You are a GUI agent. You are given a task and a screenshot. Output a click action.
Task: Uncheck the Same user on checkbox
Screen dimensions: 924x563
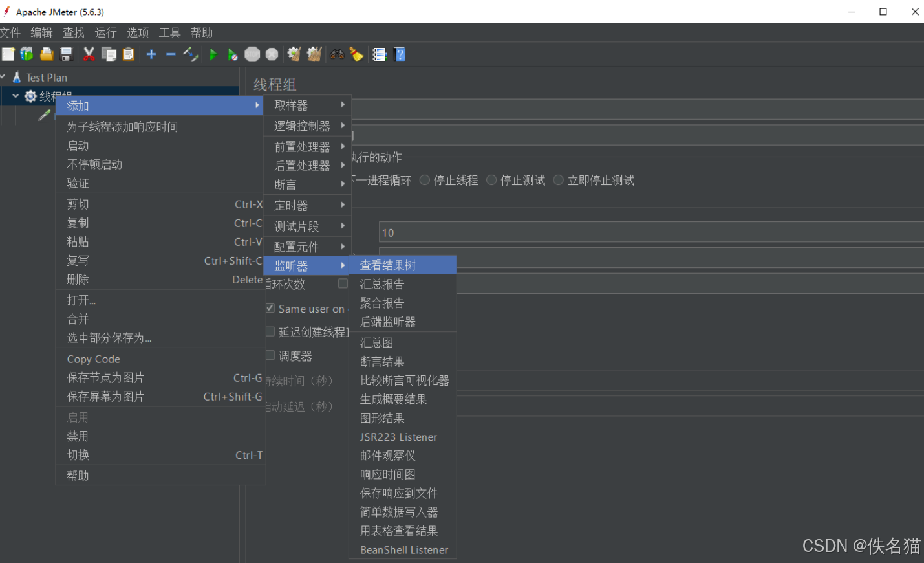271,308
